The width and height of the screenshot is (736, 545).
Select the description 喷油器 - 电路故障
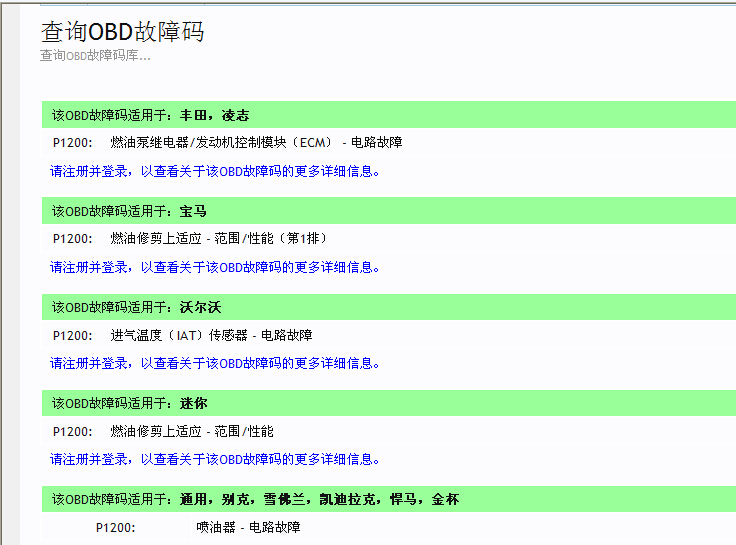point(248,527)
